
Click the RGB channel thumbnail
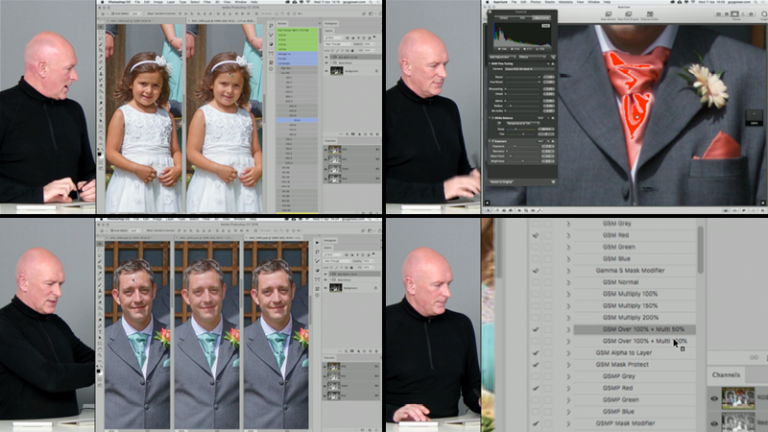coord(738,398)
